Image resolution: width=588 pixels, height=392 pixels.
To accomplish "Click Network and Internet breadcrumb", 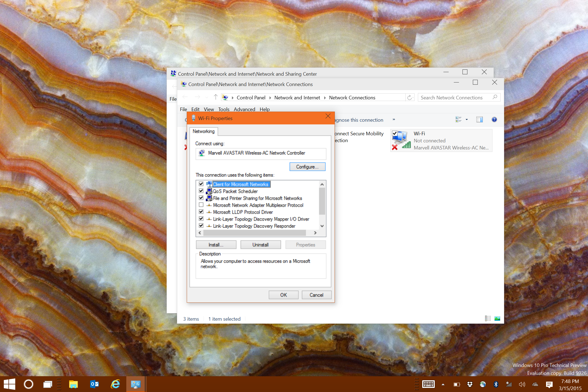I will coord(297,97).
